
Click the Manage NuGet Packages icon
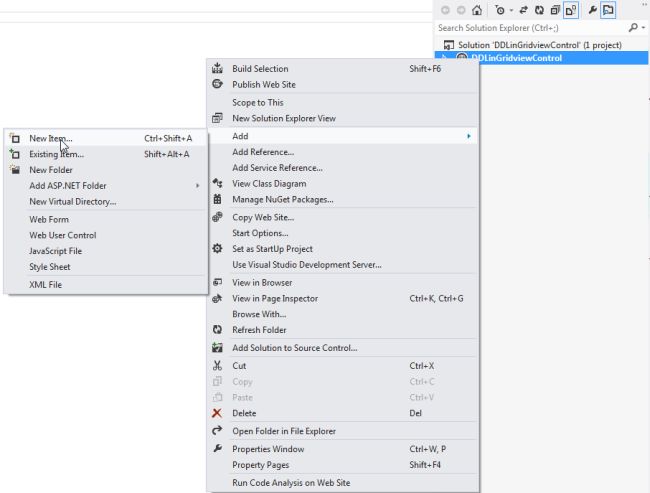tap(217, 199)
